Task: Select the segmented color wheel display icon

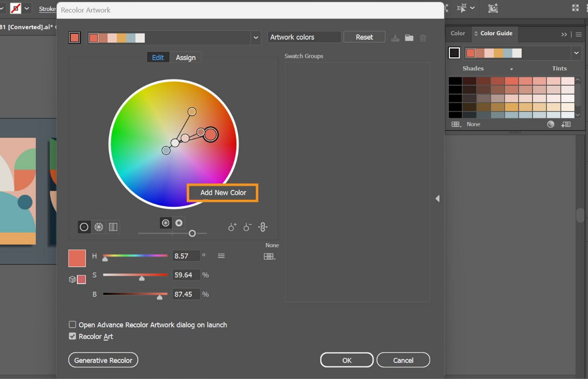Action: pos(98,227)
